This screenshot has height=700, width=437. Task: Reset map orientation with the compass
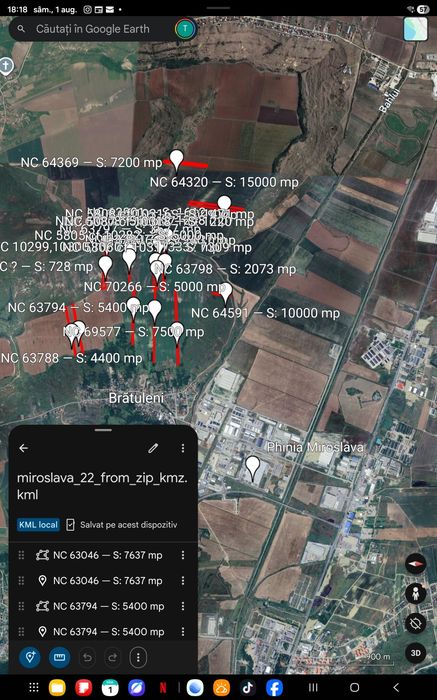pyautogui.click(x=416, y=564)
